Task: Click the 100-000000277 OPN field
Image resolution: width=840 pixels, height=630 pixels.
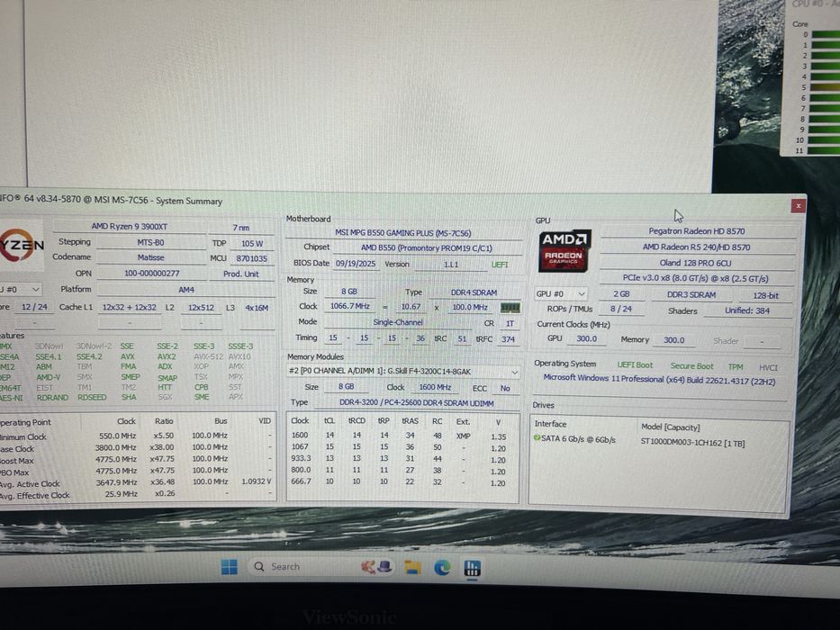Action: [151, 274]
